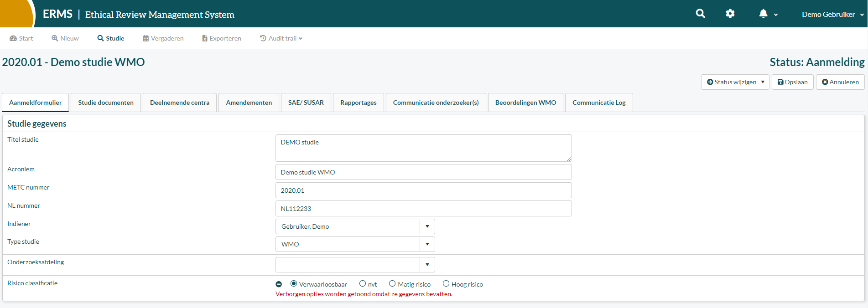Viewport: 868px width, 308px height.
Task: Open Exporteren in navigation
Action: click(x=222, y=38)
